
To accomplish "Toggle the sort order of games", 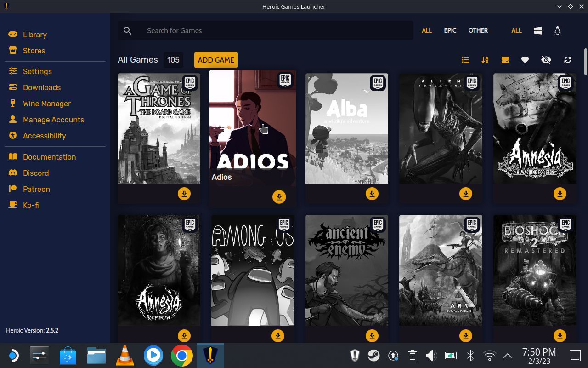I will pyautogui.click(x=485, y=60).
